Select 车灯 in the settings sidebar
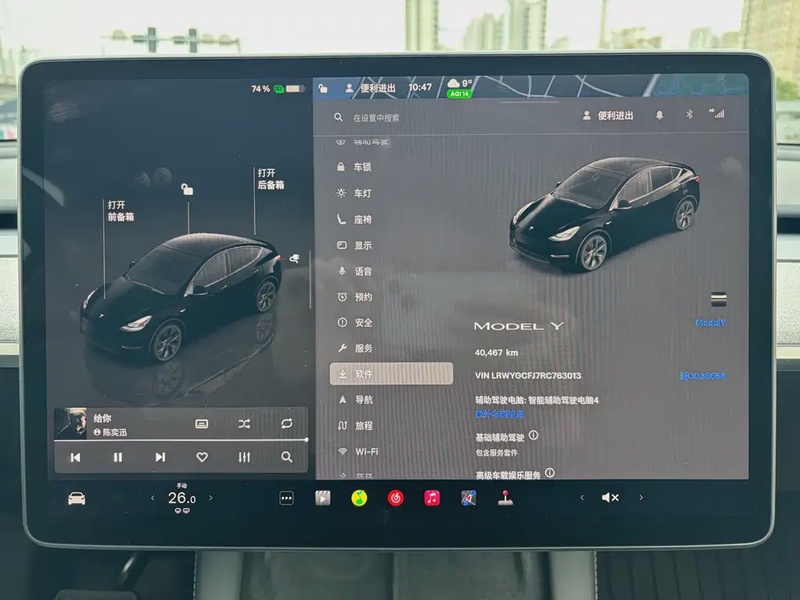Screen dimensions: 800x600 click(x=362, y=193)
